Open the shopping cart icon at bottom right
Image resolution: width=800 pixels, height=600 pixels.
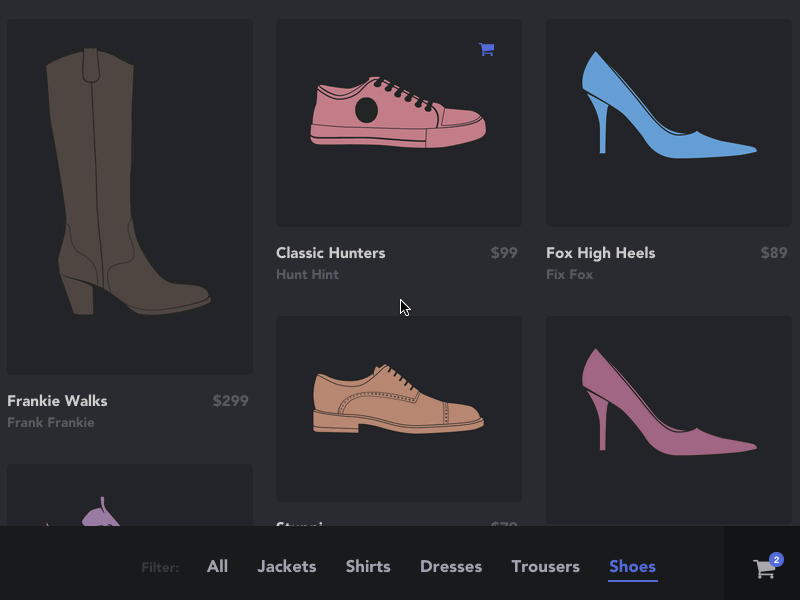click(x=764, y=567)
